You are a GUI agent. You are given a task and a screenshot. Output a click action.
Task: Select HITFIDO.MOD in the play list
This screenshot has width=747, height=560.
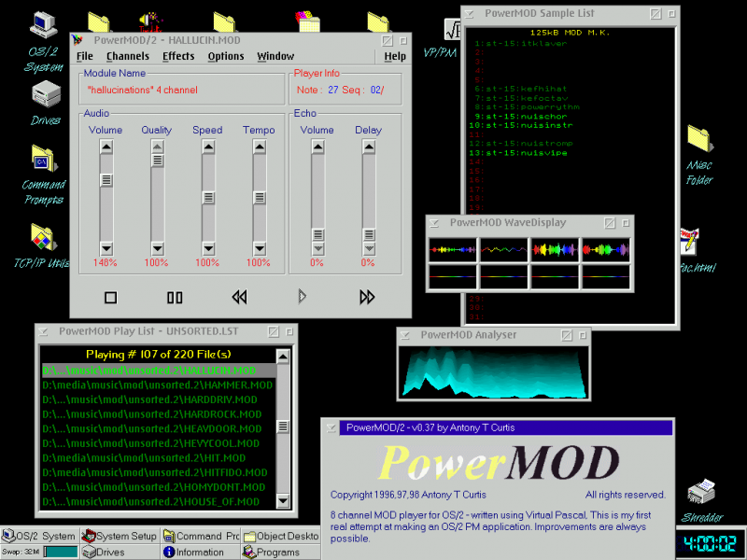[x=158, y=472]
